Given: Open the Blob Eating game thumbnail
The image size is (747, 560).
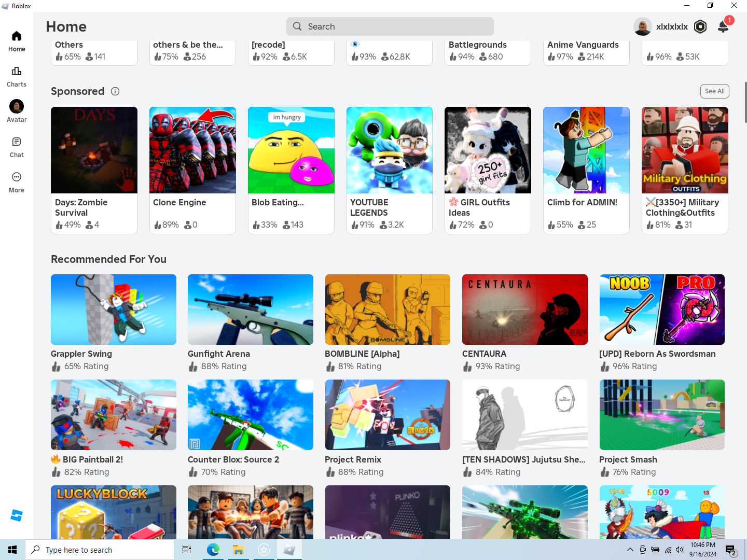Looking at the screenshot, I should 291,150.
